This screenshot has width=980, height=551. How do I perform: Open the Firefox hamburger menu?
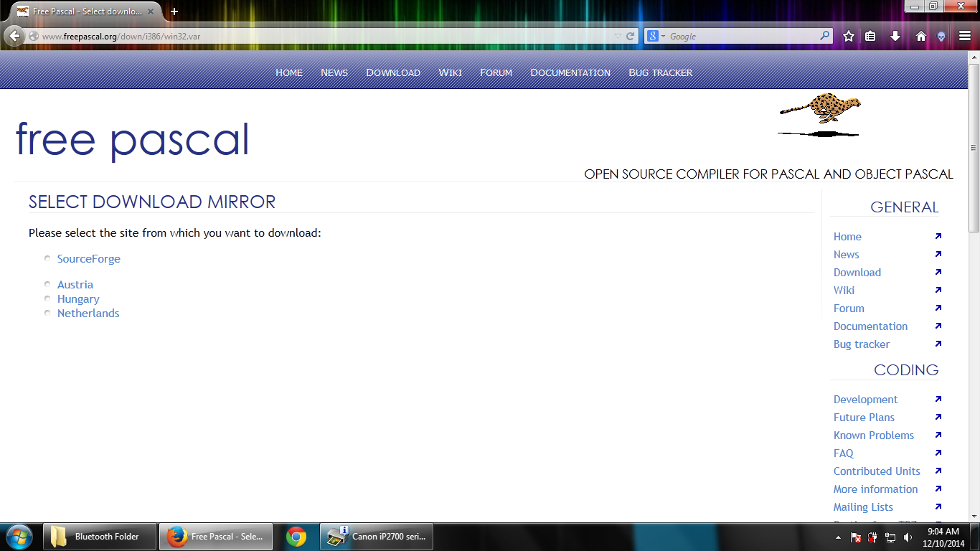point(964,35)
